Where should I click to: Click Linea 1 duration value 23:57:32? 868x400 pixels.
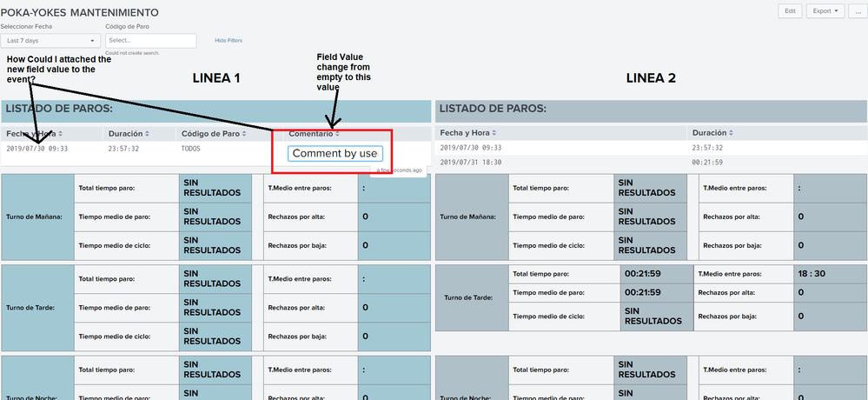[123, 149]
